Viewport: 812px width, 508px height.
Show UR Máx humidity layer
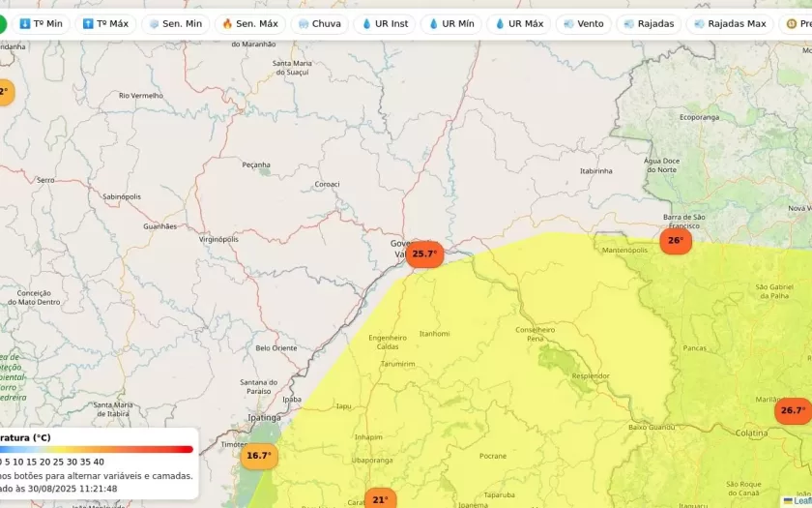[518, 23]
